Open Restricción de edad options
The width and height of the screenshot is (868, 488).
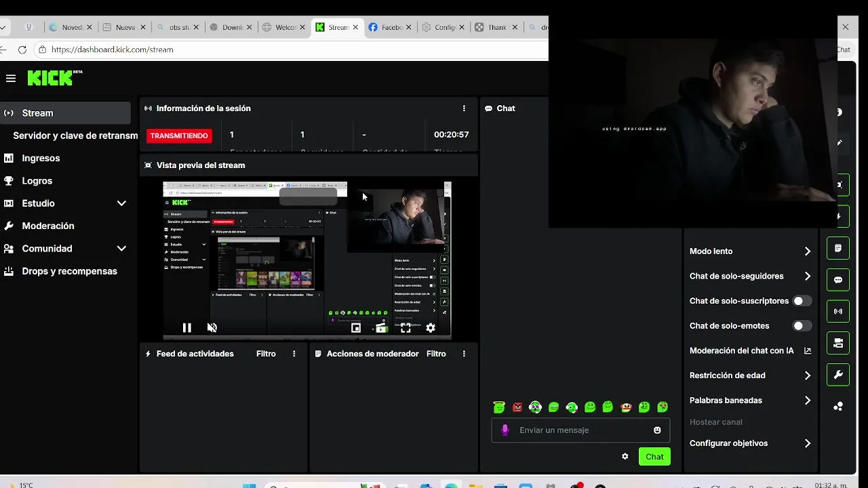pyautogui.click(x=750, y=375)
